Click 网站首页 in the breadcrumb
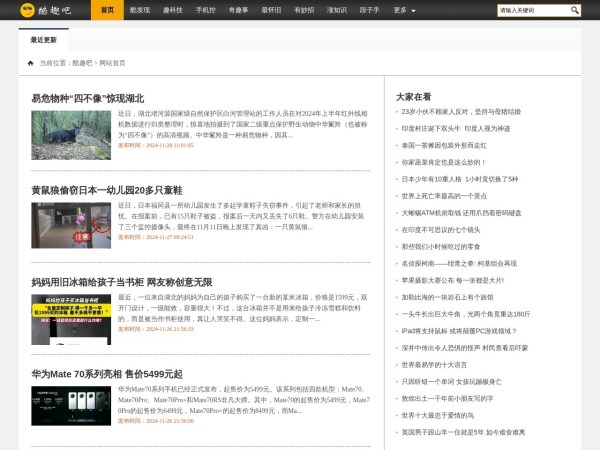600x450 pixels. (x=110, y=62)
